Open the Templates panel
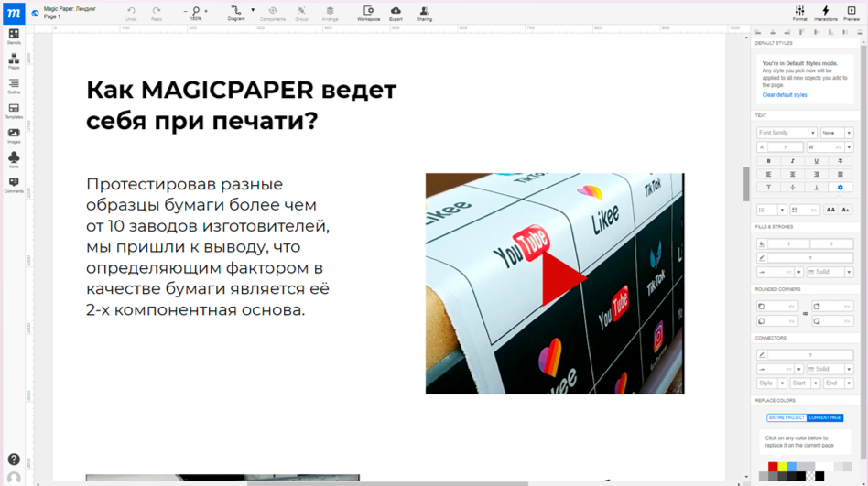This screenshot has height=486, width=868. click(x=14, y=111)
